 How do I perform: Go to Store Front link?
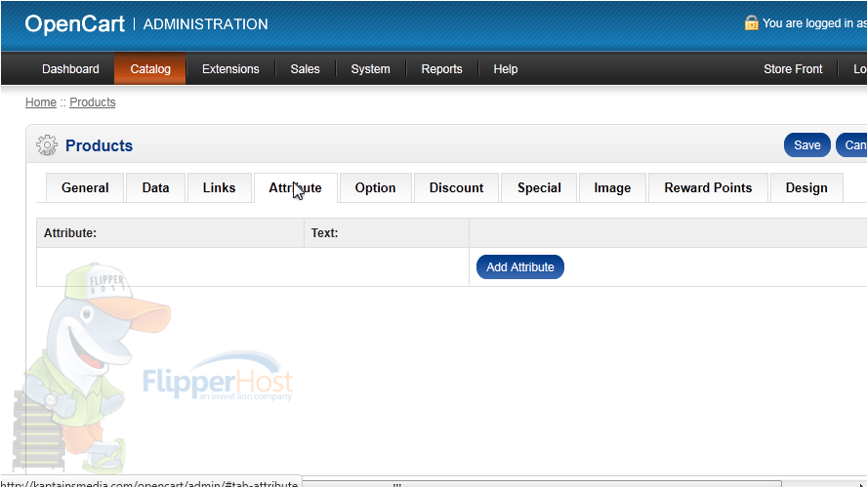click(x=793, y=69)
